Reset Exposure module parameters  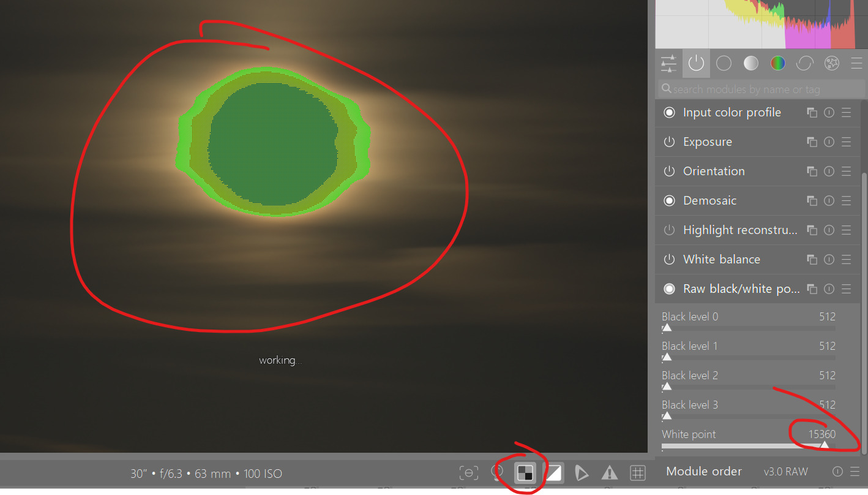click(x=829, y=142)
